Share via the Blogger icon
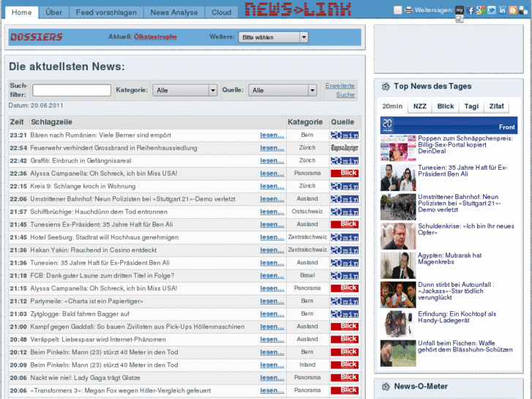This screenshot has height=399, width=532. click(x=513, y=10)
